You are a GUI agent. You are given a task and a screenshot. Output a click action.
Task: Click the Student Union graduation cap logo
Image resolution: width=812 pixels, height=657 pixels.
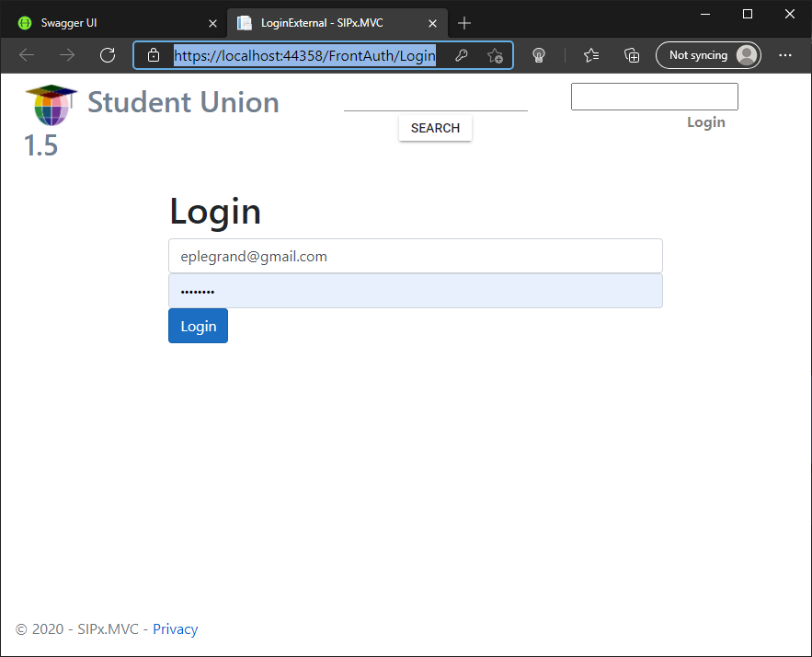51,105
